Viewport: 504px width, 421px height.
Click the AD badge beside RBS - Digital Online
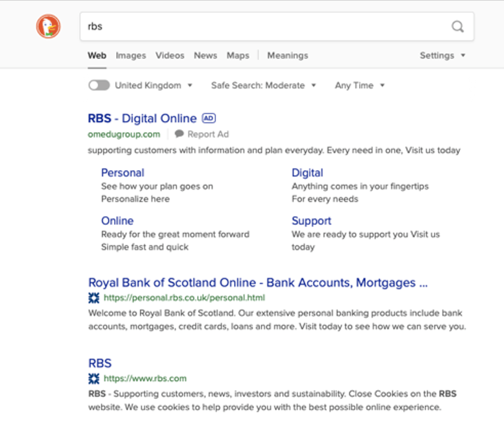point(209,118)
